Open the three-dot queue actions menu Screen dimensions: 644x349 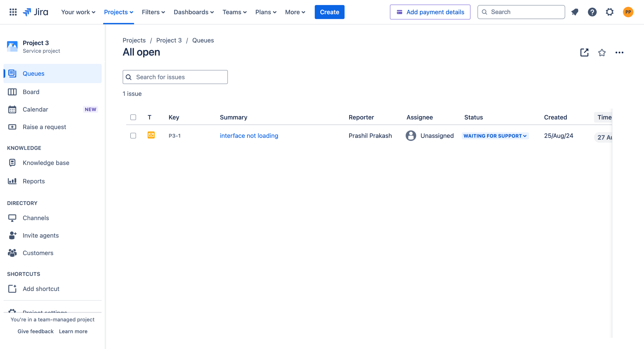[x=619, y=53]
